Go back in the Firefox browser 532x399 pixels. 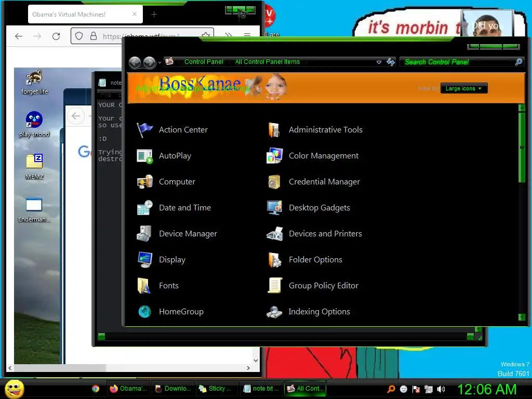tap(19, 36)
